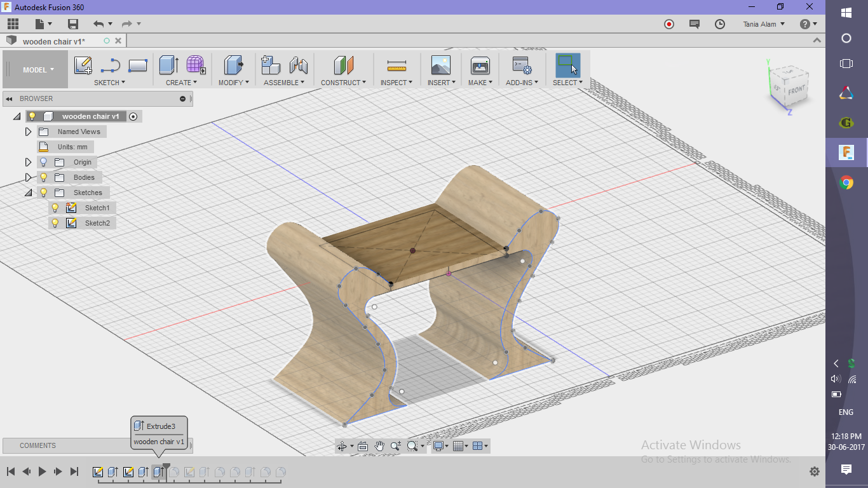The width and height of the screenshot is (868, 488).
Task: Open the job status clock icon
Action: click(720, 24)
